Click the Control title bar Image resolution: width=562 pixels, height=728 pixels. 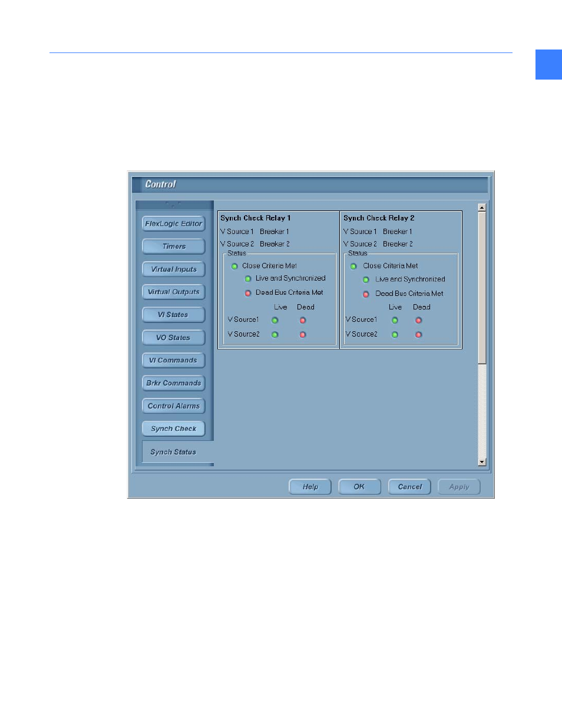[310, 185]
